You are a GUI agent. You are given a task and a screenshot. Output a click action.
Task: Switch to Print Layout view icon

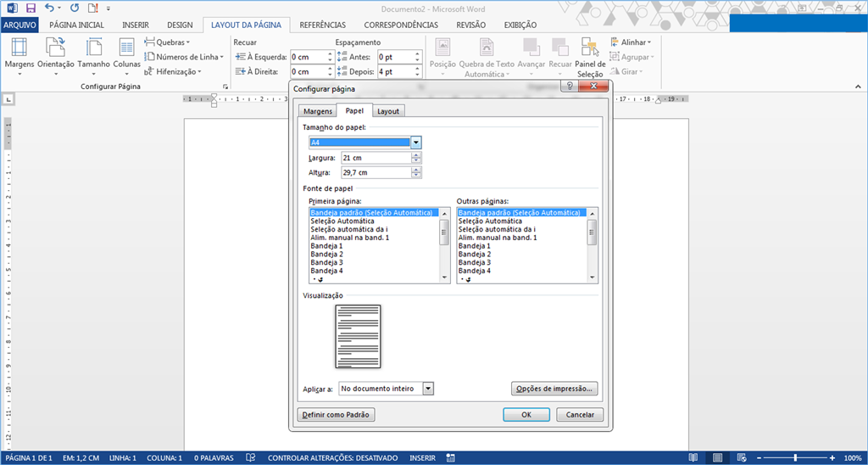tap(717, 458)
